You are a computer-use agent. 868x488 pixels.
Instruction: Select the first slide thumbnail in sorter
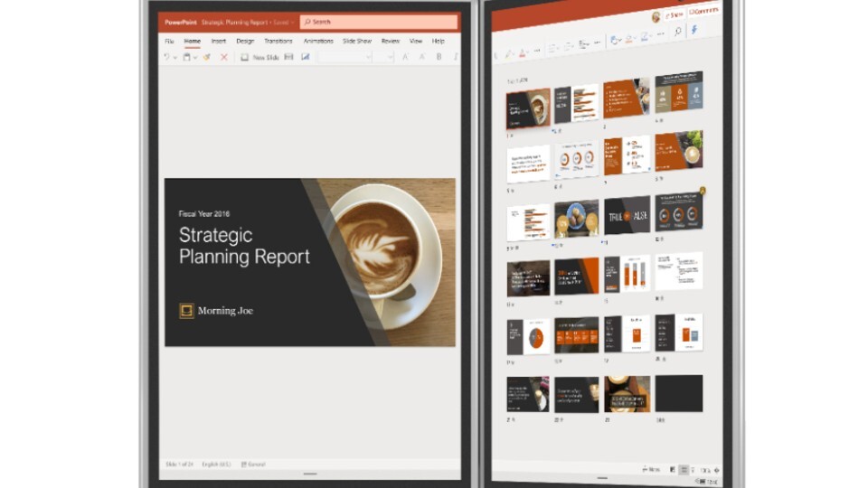528,108
